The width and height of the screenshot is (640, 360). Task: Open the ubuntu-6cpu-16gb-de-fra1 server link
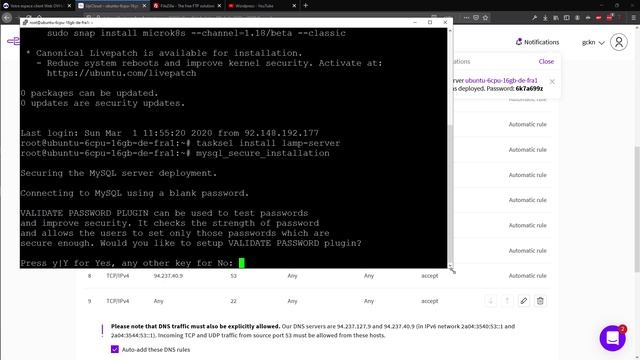point(501,80)
